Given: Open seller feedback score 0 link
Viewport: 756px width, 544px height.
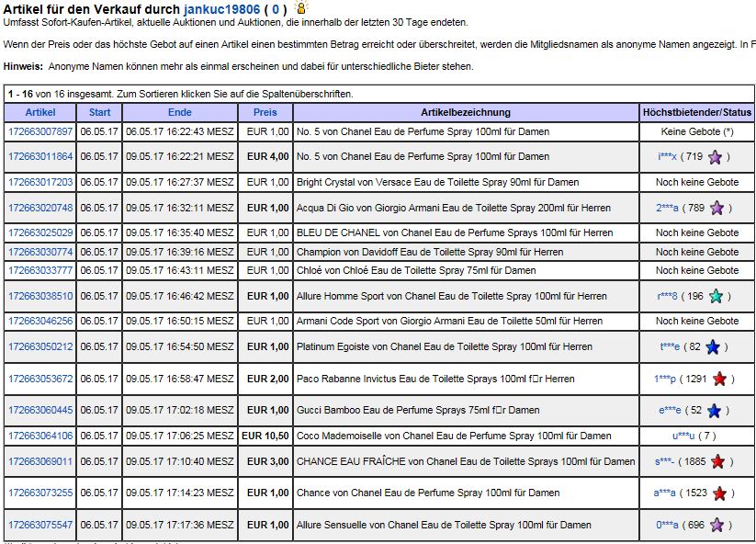Looking at the screenshot, I should coord(276,9).
